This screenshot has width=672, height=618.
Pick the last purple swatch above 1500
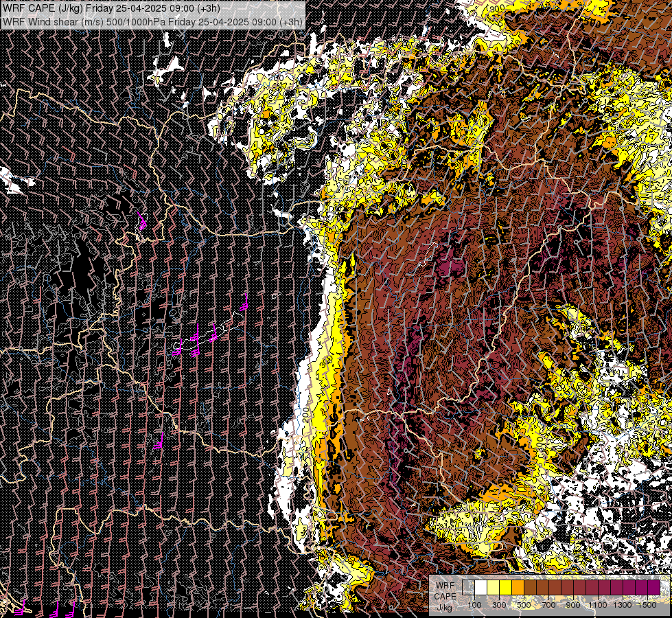pos(653,587)
